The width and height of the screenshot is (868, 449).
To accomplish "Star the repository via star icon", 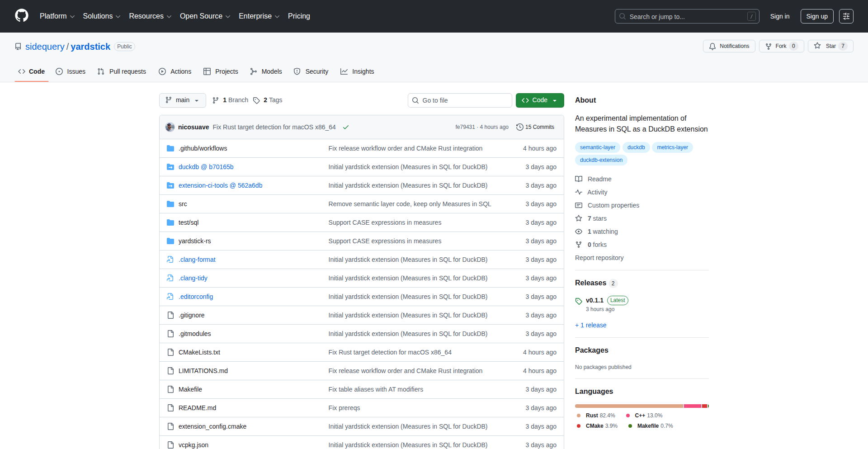I will (817, 46).
